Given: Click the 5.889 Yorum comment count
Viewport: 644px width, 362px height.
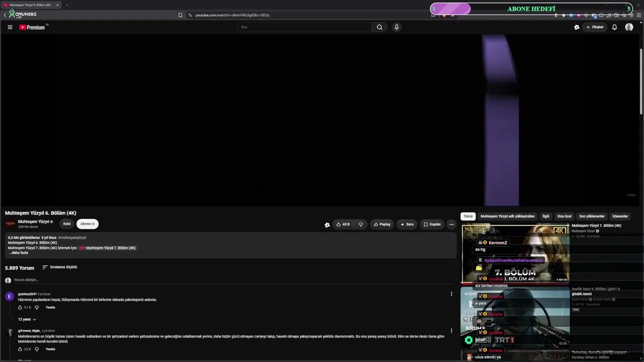Looking at the screenshot, I should click(20, 268).
